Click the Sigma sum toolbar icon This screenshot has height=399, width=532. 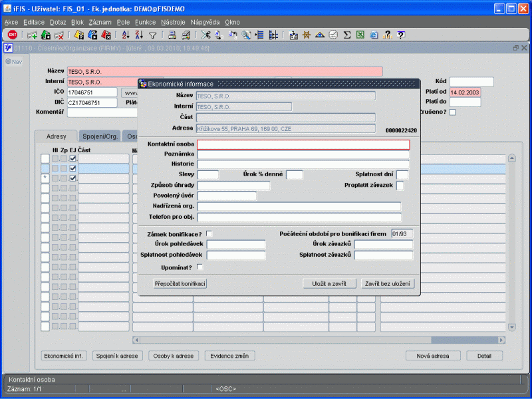point(346,35)
